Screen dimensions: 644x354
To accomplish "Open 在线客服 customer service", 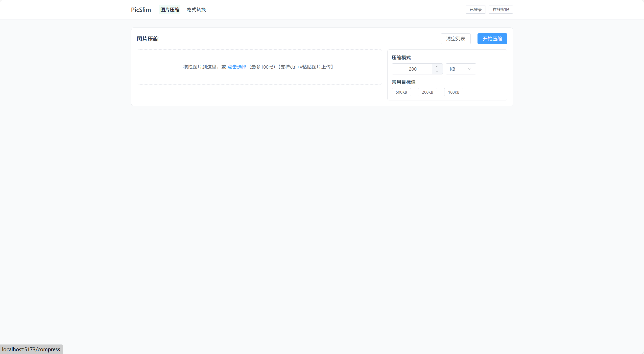I will pos(500,10).
